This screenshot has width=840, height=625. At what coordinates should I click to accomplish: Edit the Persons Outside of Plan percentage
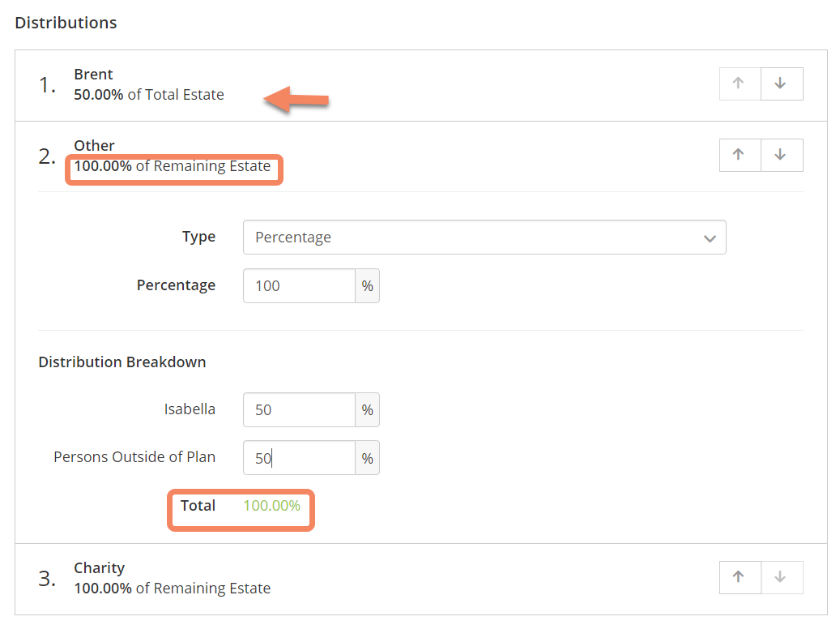tap(299, 458)
